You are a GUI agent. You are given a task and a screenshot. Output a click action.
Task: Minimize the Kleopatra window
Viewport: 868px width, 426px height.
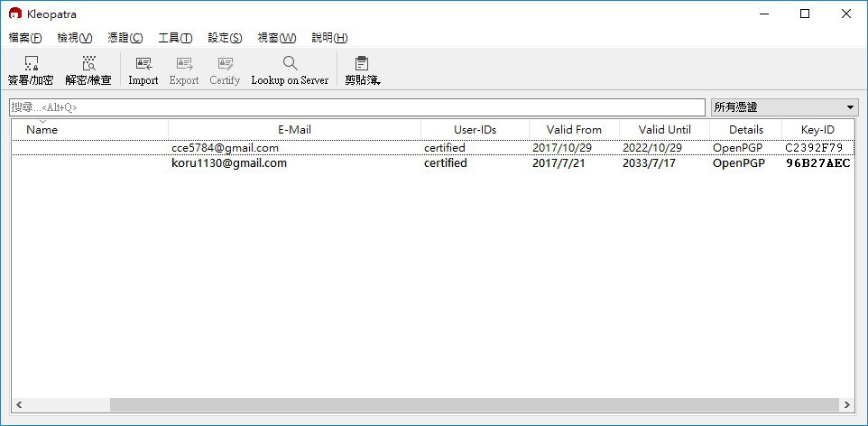pos(764,14)
